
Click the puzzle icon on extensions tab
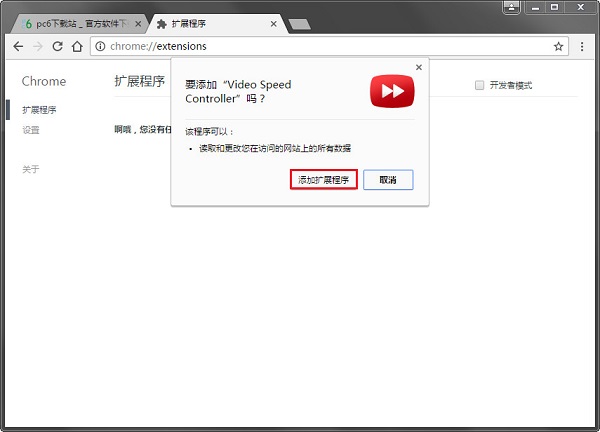[162, 24]
